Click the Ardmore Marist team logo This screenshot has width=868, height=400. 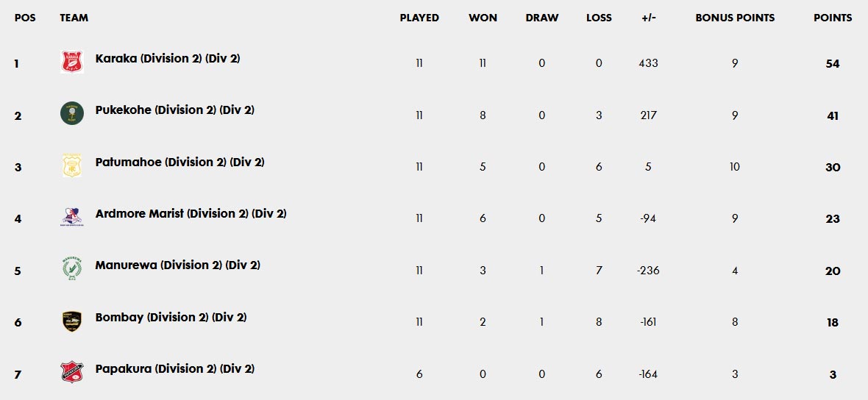[71, 217]
